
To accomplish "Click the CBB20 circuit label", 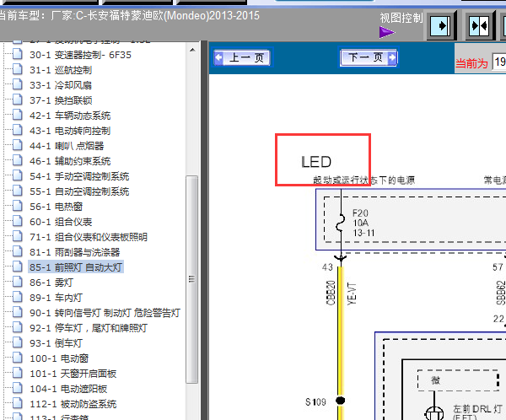I will coord(331,293).
